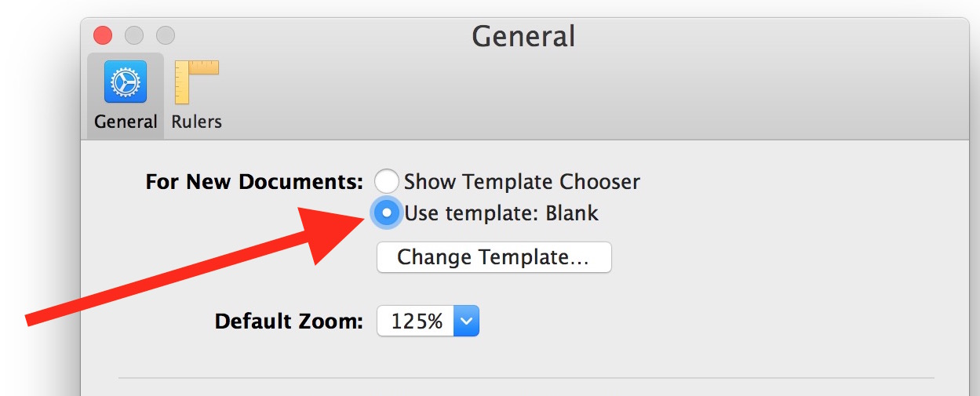Click the Change Template… button
Viewport: 980px width, 396px height.
(494, 257)
